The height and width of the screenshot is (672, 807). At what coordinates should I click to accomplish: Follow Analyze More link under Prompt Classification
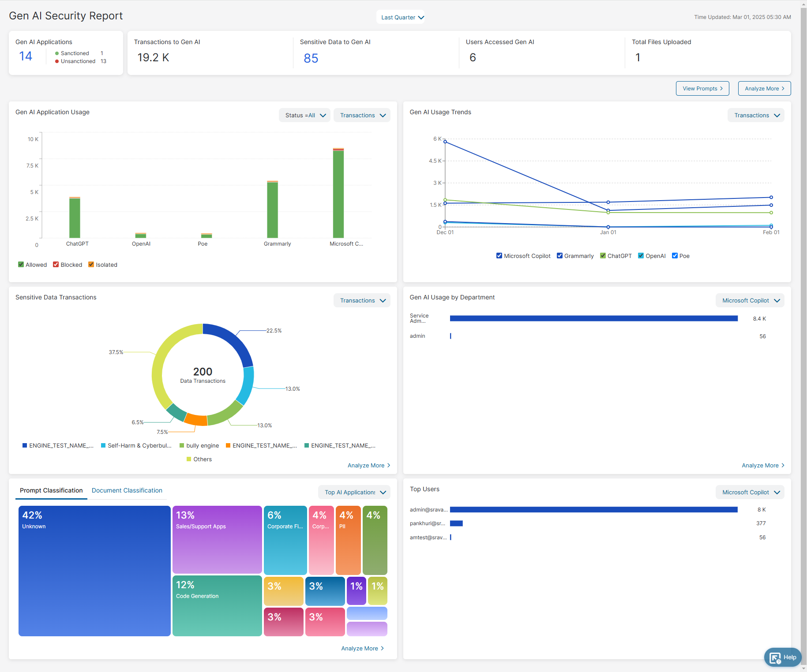point(363,648)
